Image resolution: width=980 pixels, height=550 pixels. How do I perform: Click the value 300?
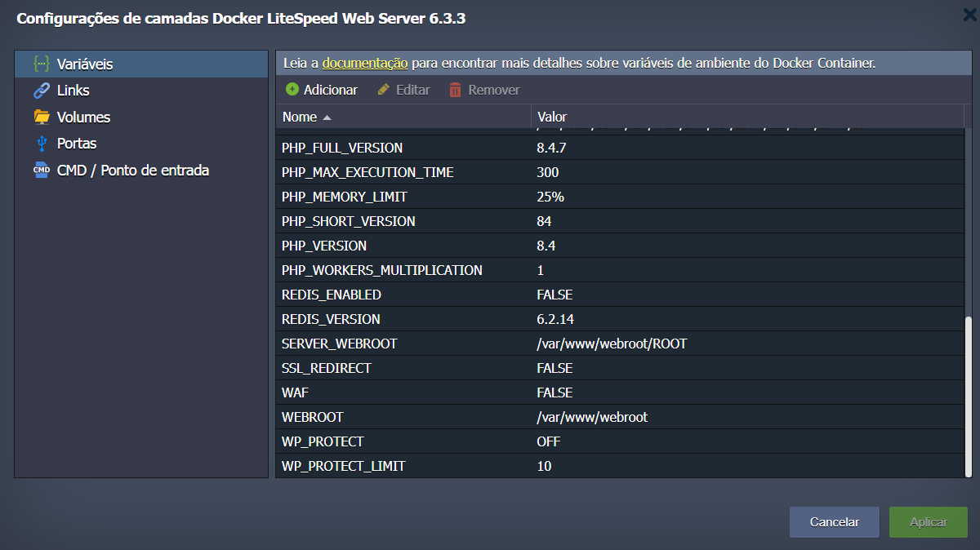point(548,172)
